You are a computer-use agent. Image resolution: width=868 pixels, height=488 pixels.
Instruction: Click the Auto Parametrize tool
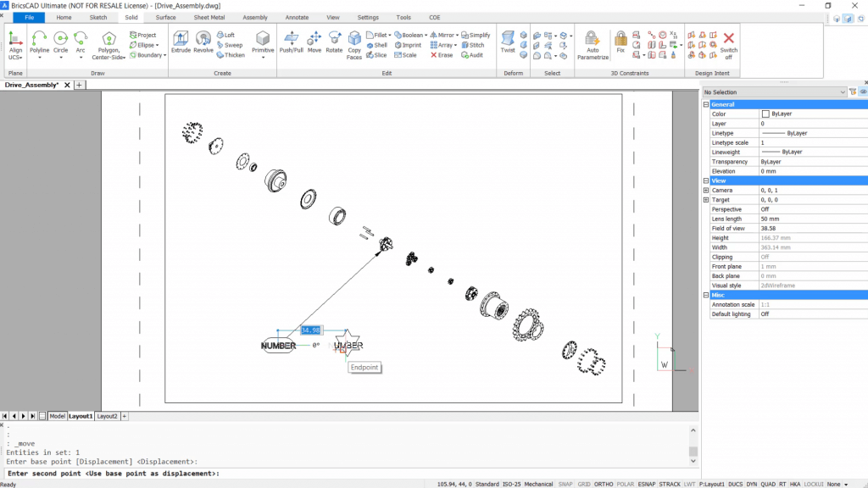click(593, 46)
